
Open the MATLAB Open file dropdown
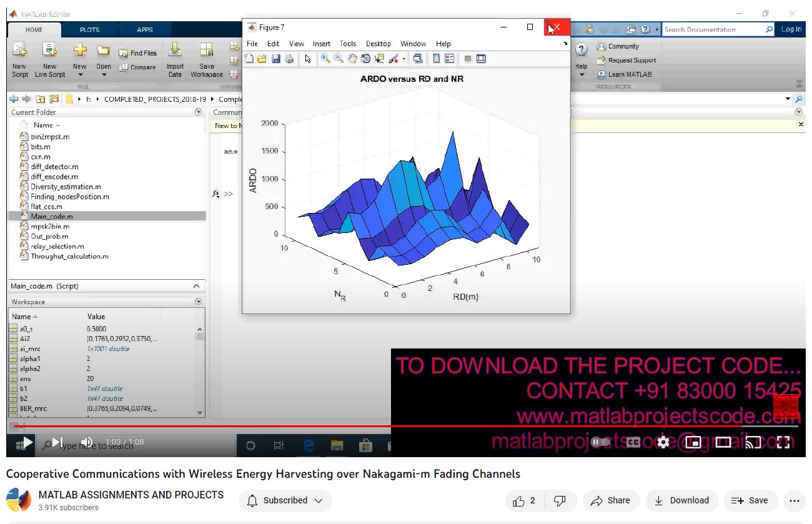(x=104, y=60)
